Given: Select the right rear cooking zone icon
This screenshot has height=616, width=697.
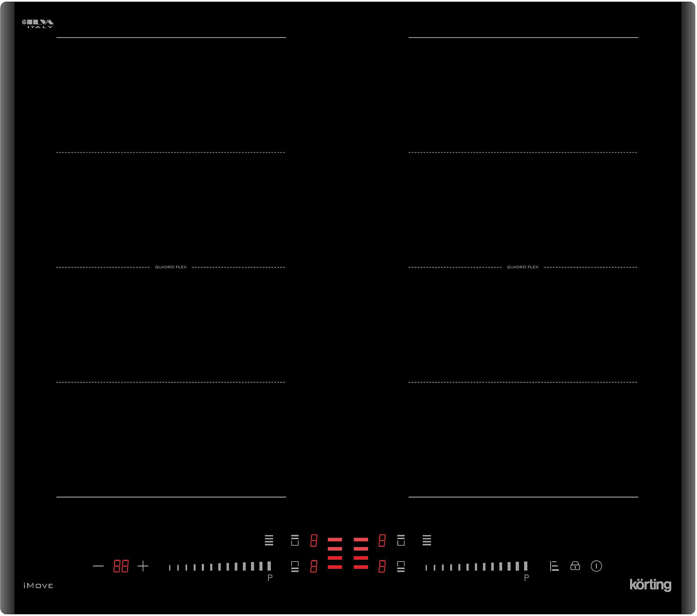Looking at the screenshot, I should (x=401, y=541).
